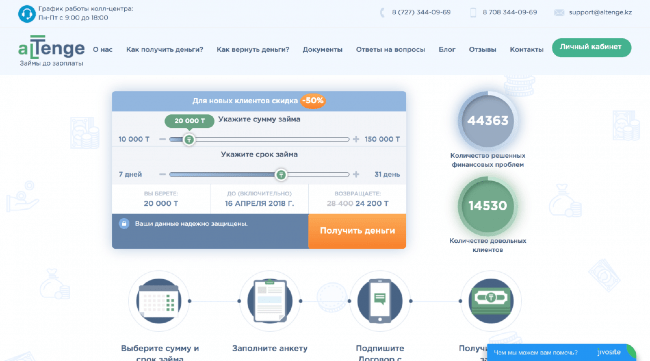Open the Отзывы menu item
This screenshot has height=361, width=650.
point(483,49)
